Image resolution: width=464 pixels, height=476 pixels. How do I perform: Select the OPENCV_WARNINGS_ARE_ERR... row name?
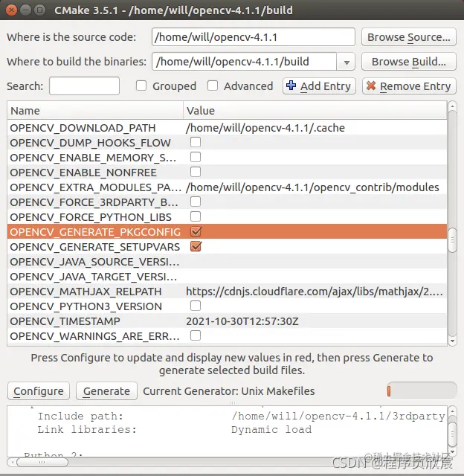[94, 336]
